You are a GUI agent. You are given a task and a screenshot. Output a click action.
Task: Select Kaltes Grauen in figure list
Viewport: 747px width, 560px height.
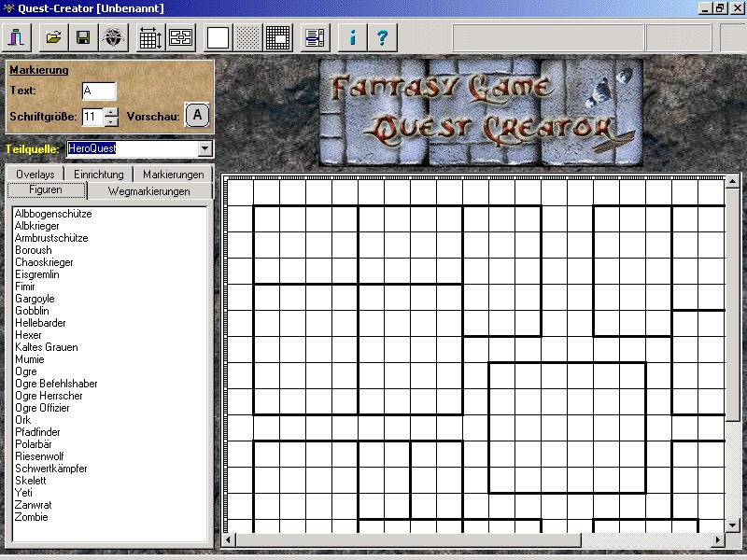click(46, 347)
